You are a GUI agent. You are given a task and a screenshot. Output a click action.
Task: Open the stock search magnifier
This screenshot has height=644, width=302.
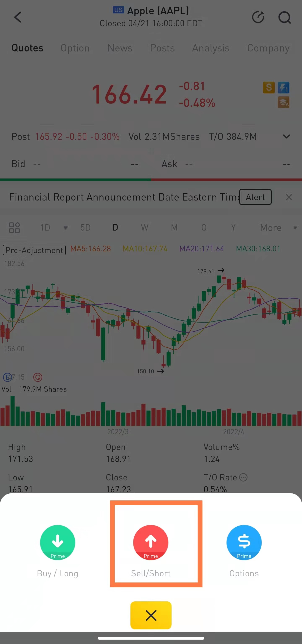coord(284,17)
